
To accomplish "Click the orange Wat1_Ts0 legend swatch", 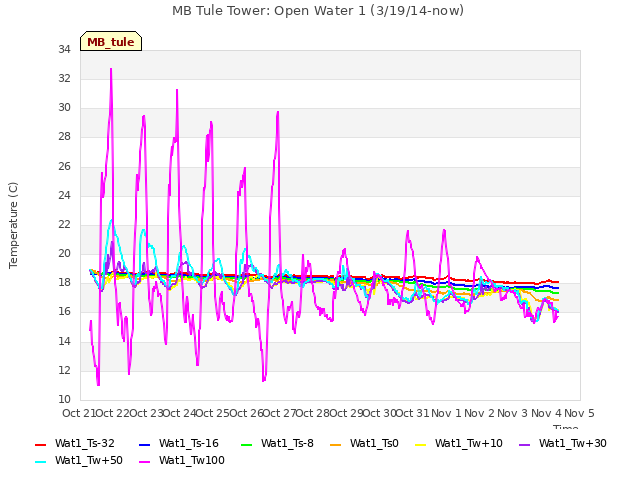I will click(x=336, y=445).
